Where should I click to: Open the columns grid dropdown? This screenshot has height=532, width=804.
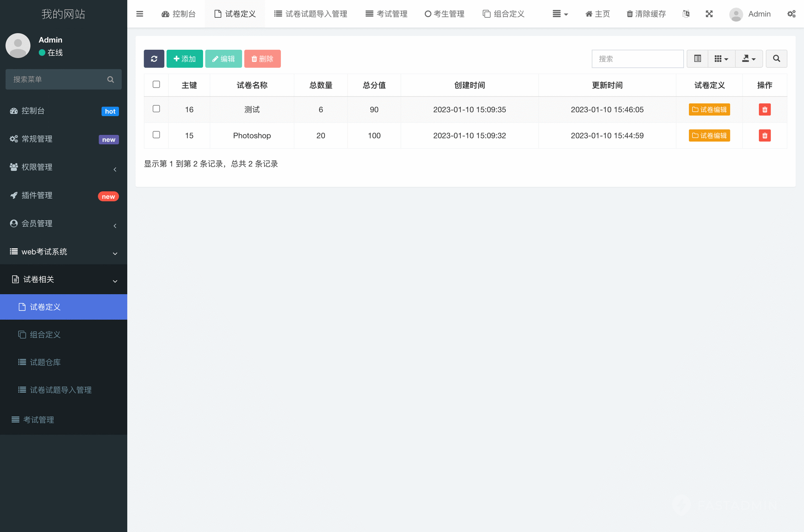[x=721, y=59]
